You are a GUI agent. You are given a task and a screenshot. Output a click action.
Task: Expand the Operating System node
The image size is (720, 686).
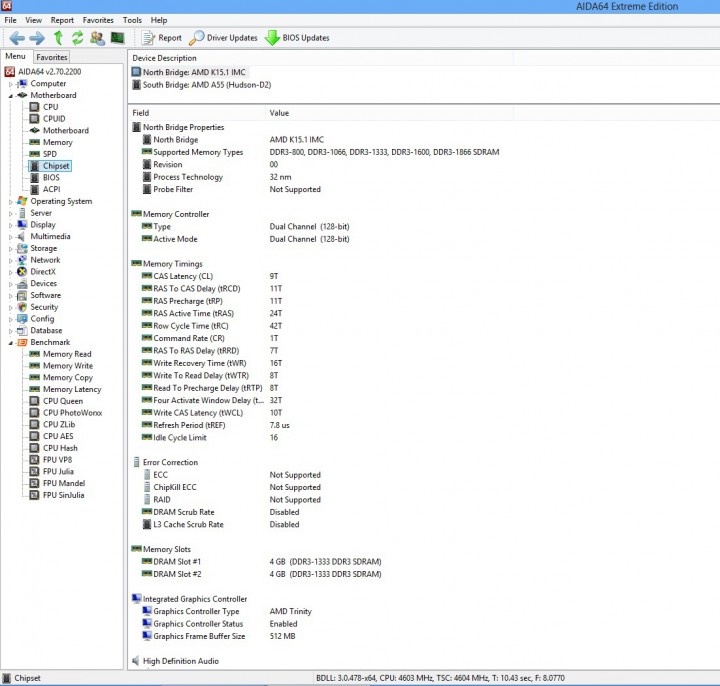coord(11,202)
